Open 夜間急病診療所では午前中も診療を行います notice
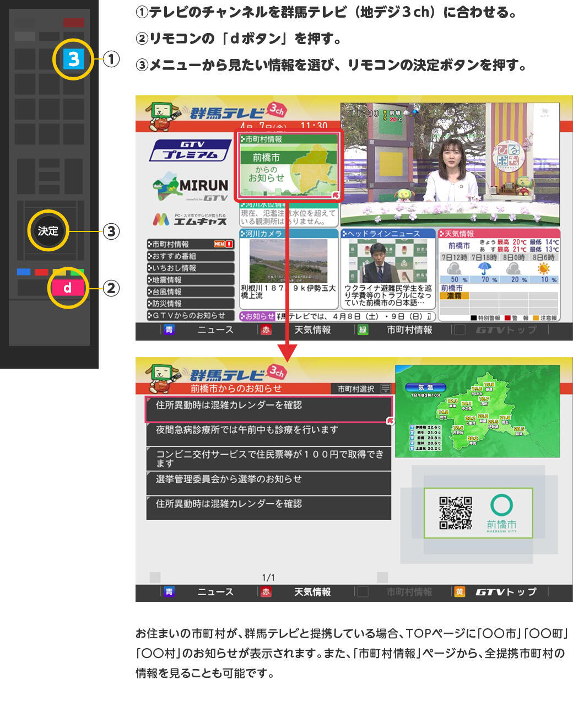This screenshot has height=728, width=573. coord(268,430)
